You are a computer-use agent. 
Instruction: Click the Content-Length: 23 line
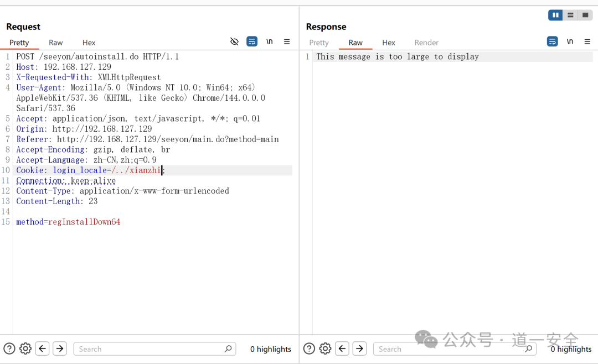point(57,201)
